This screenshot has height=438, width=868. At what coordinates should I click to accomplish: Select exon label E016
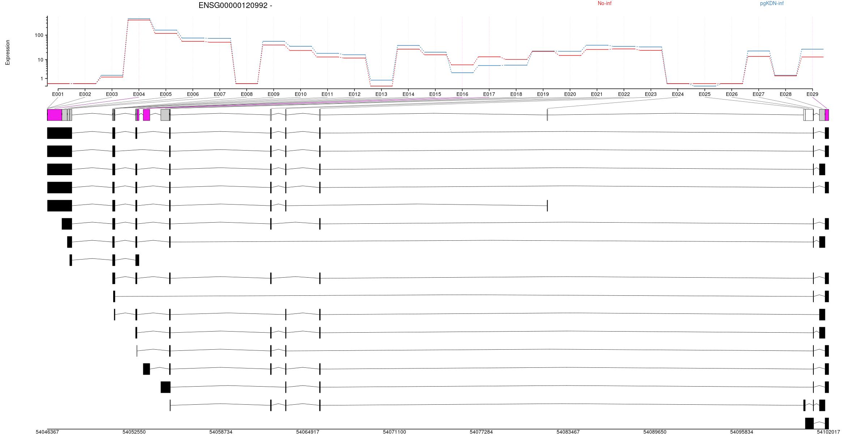462,94
